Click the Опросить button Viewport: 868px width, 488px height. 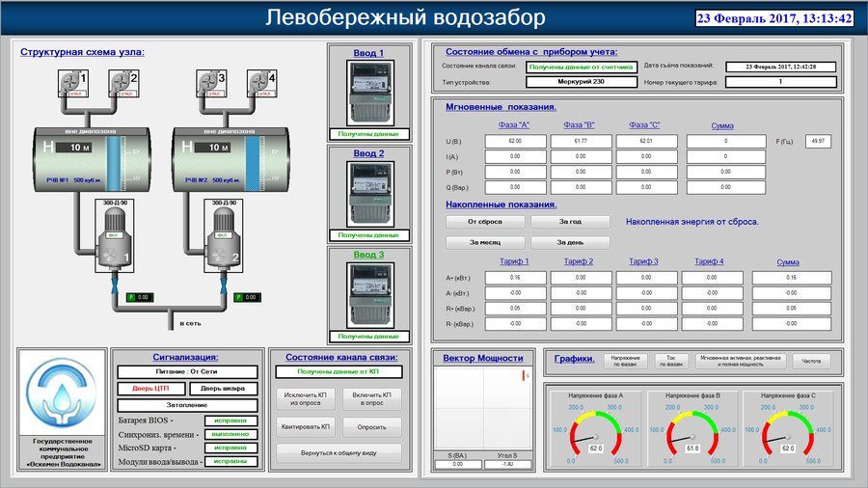372,427
